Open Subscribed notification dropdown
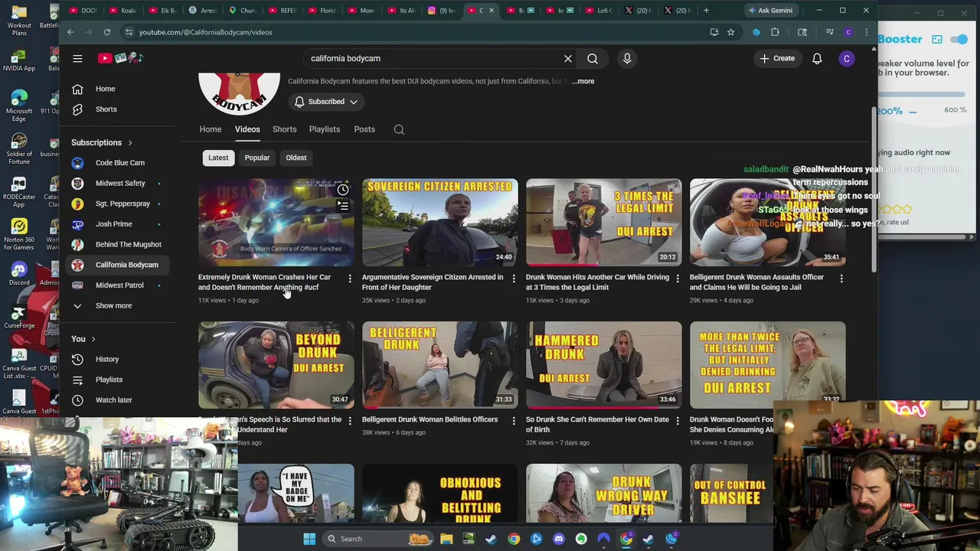The width and height of the screenshot is (980, 551). [326, 102]
